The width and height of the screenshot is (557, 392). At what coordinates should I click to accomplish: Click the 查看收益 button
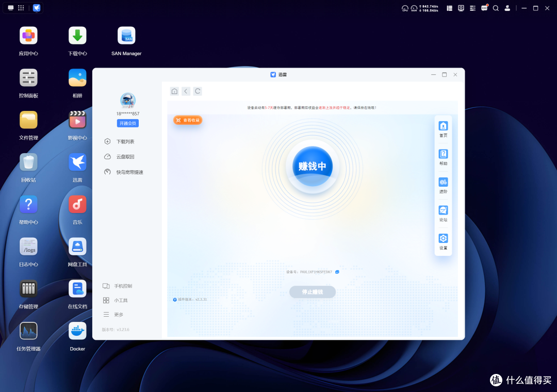[x=188, y=120]
